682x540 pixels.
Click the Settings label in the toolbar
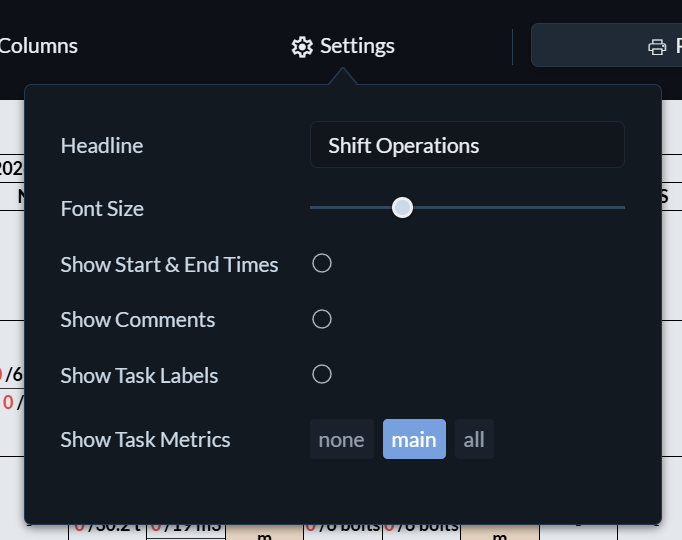[x=357, y=46]
